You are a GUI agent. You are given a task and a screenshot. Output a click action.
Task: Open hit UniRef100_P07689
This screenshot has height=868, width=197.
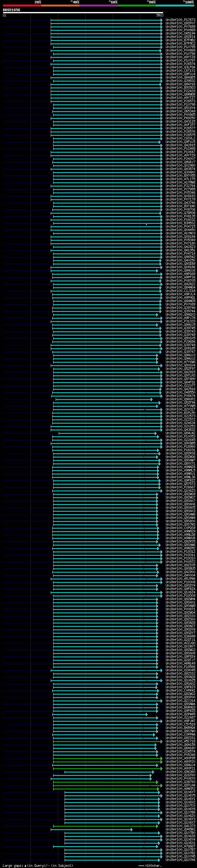[180, 26]
